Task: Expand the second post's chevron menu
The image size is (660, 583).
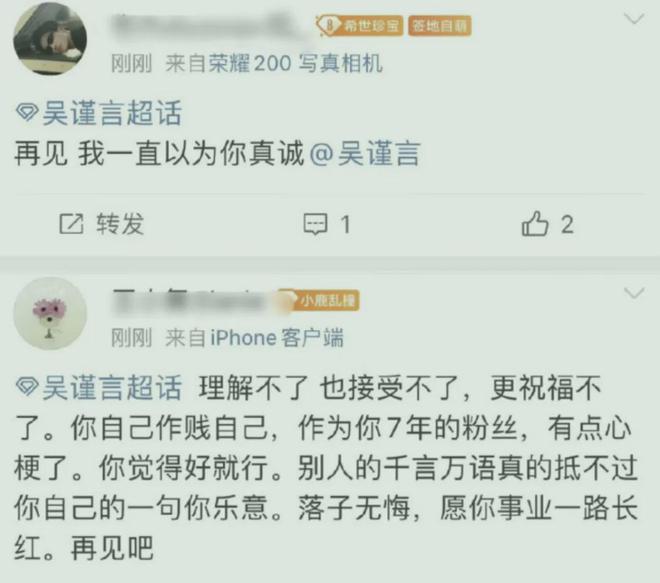Action: pyautogui.click(x=634, y=293)
